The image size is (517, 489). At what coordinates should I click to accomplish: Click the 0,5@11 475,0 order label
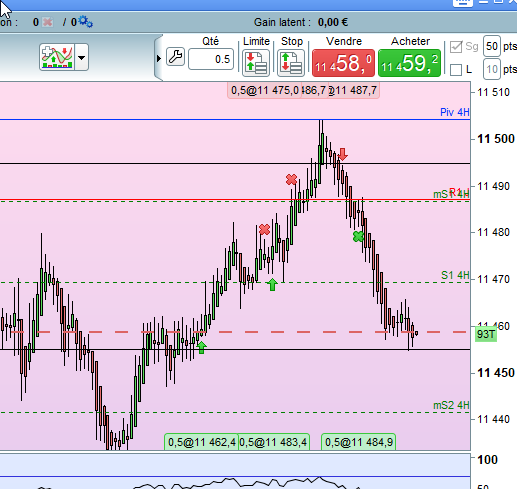264,90
